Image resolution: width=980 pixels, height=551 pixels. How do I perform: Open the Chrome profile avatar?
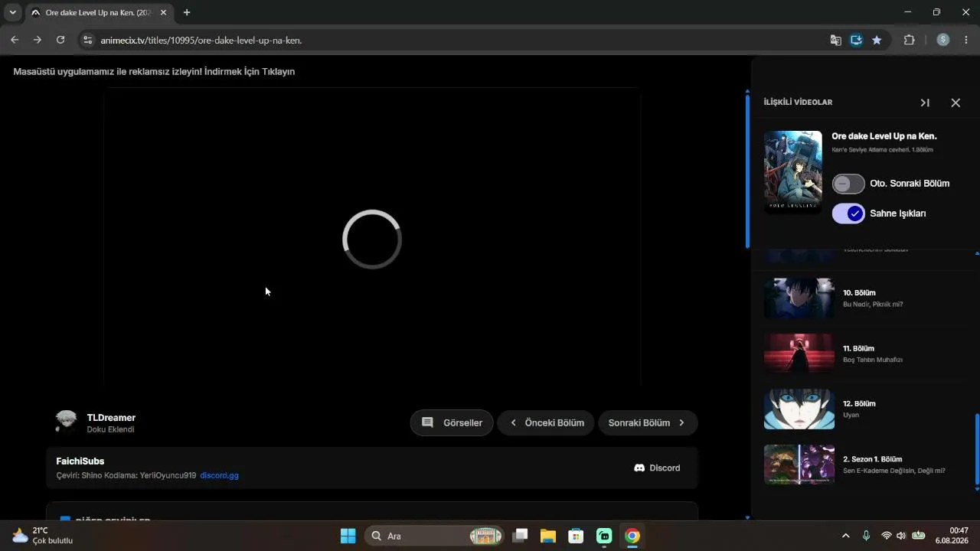[943, 40]
